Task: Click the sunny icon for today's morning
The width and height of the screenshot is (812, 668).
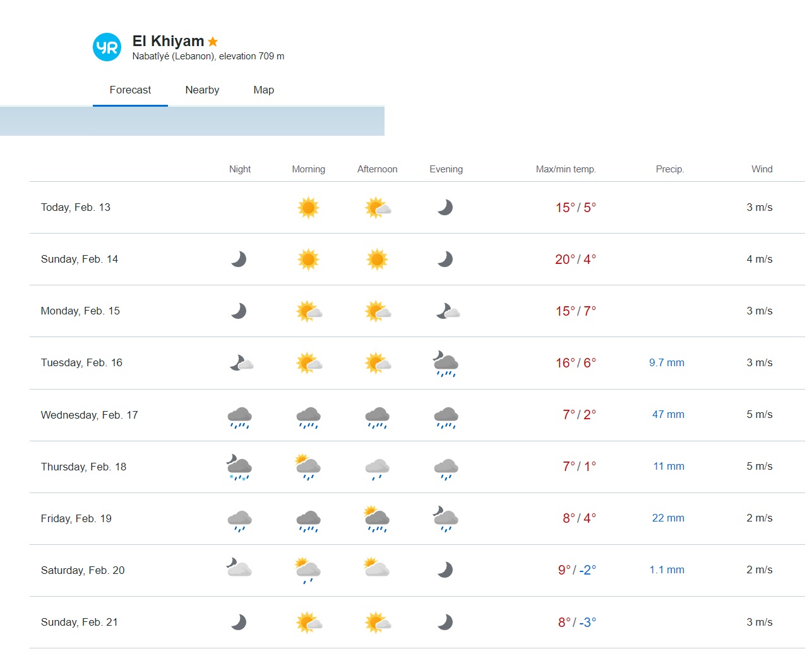Action: click(308, 208)
